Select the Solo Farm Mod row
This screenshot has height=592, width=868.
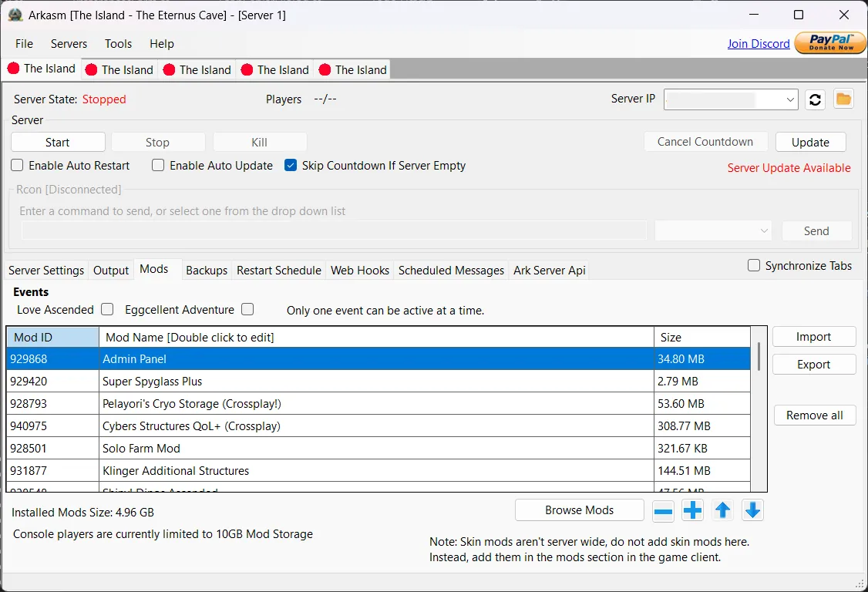pos(378,449)
